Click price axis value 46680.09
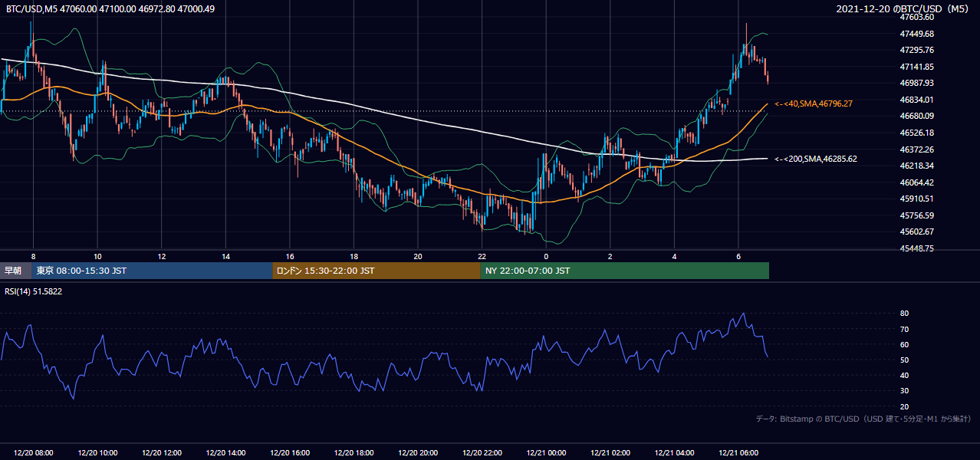The width and height of the screenshot is (980, 460). pyautogui.click(x=917, y=116)
